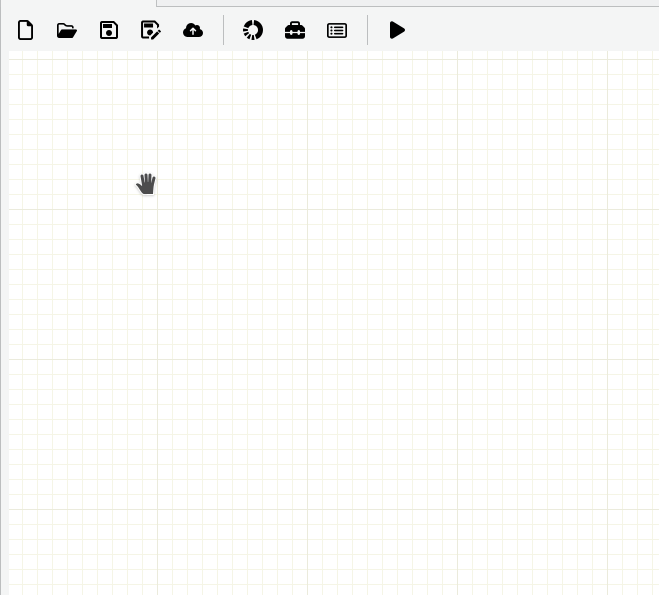Save the current file with floppy icon

click(x=109, y=30)
